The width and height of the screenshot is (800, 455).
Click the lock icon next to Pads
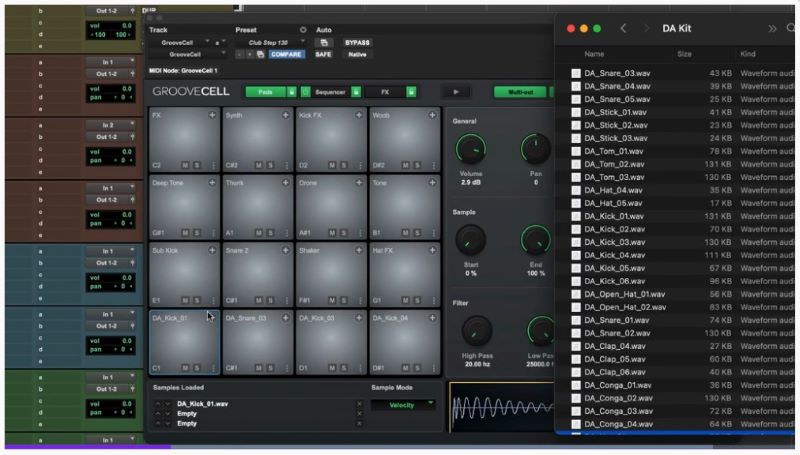pos(292,92)
